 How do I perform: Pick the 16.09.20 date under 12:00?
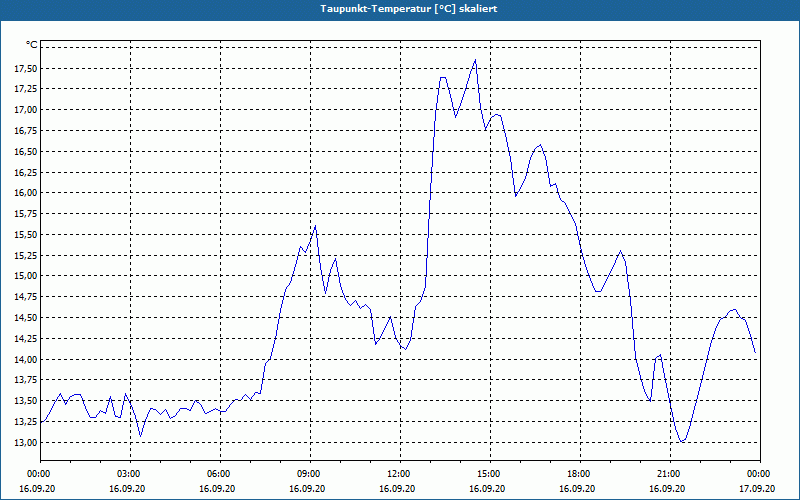(398, 488)
